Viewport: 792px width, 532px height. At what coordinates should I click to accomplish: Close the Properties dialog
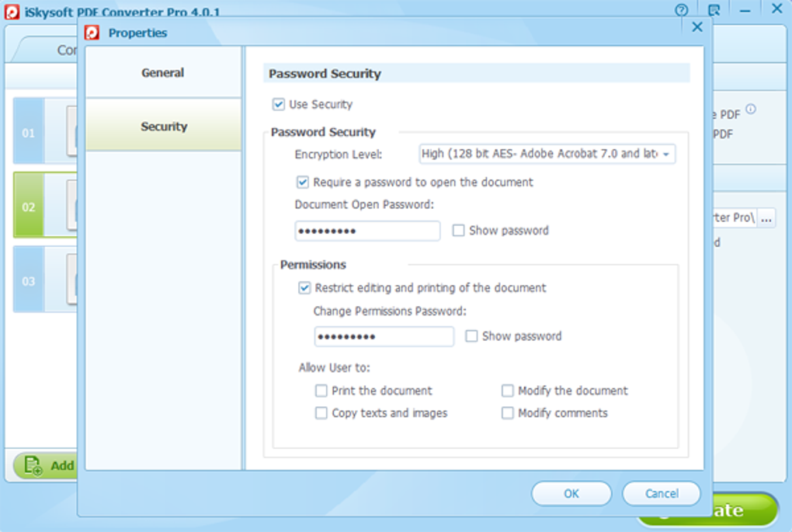696,27
